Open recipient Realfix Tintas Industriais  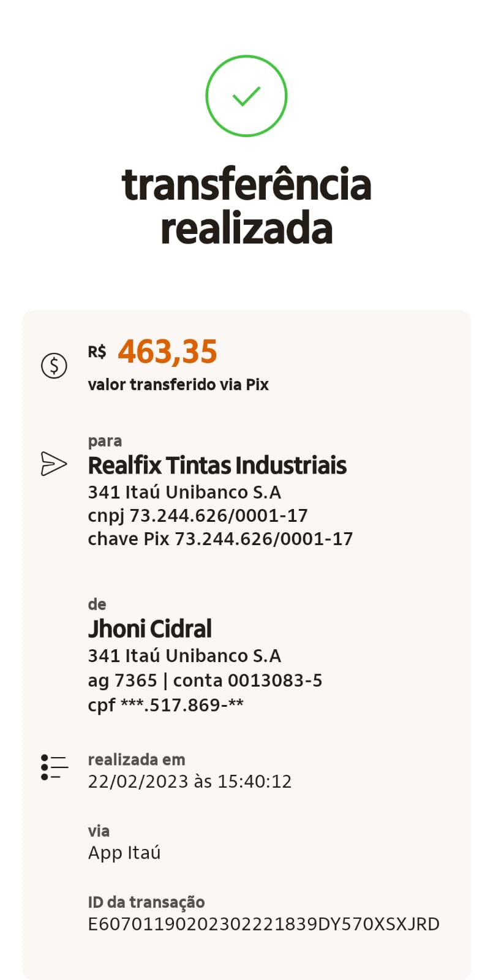(x=217, y=466)
